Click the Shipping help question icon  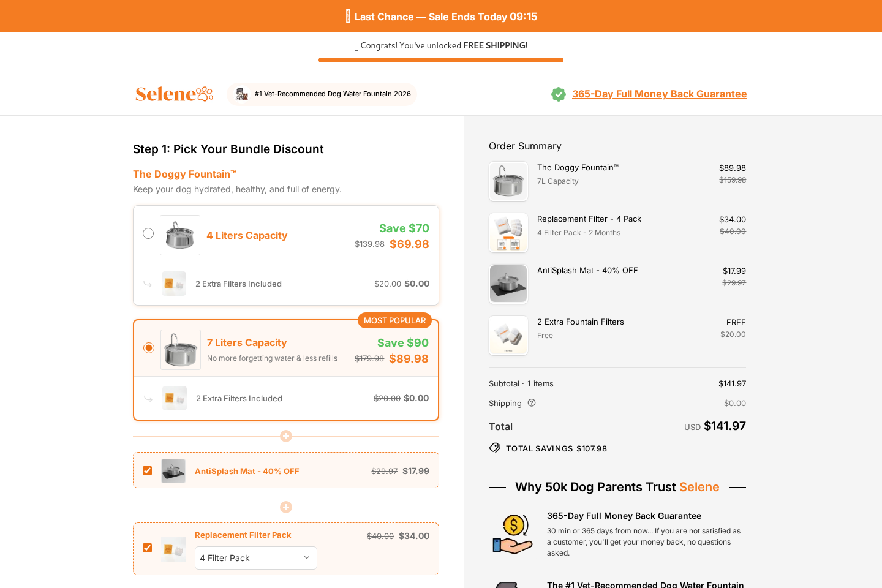coord(532,402)
